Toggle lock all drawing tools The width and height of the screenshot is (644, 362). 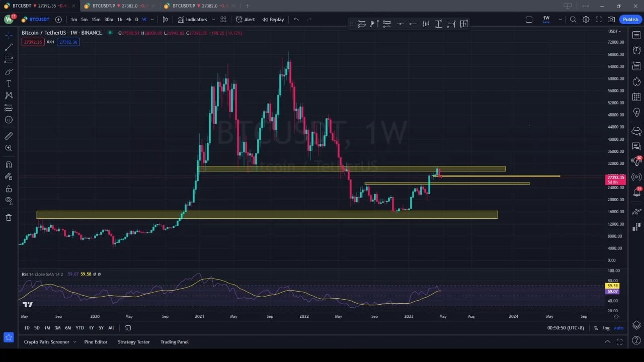pos(9,189)
